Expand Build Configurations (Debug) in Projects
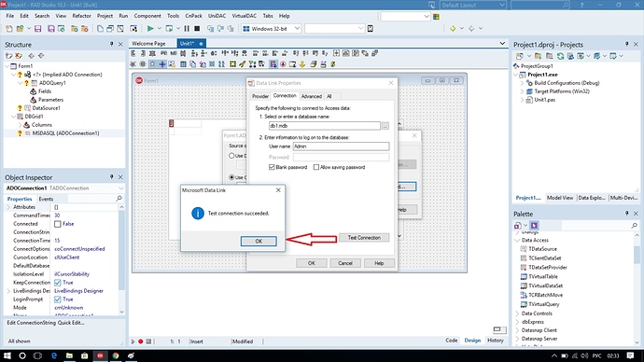 click(x=523, y=83)
